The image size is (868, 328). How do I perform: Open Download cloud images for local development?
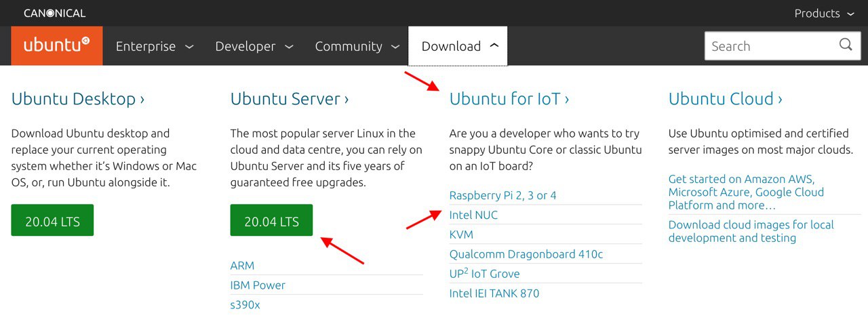(x=751, y=231)
